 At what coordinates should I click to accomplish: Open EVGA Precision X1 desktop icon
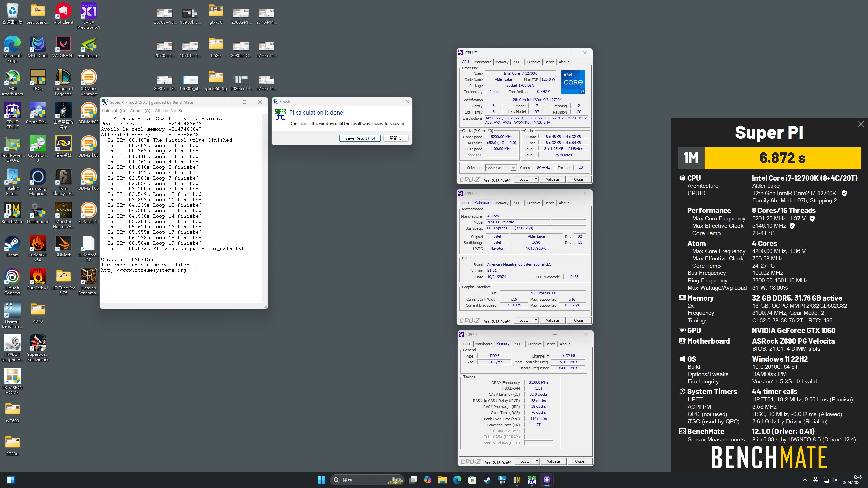(88, 16)
